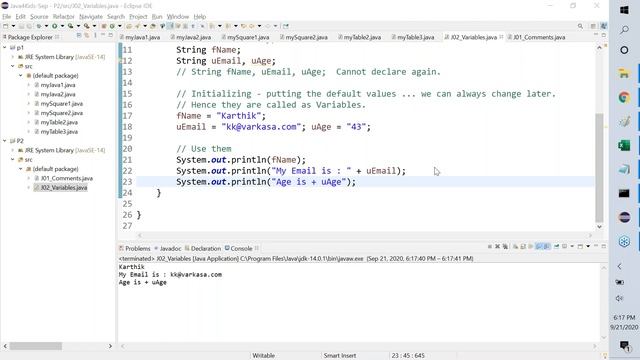
Task: Click the Pin Editor toolbar icon
Action: 286,26
